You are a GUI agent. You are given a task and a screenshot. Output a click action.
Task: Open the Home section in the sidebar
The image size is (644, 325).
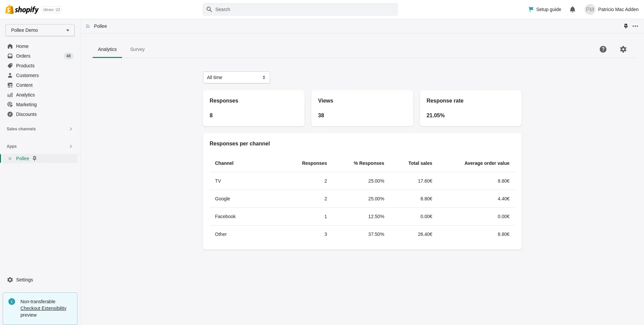point(22,46)
